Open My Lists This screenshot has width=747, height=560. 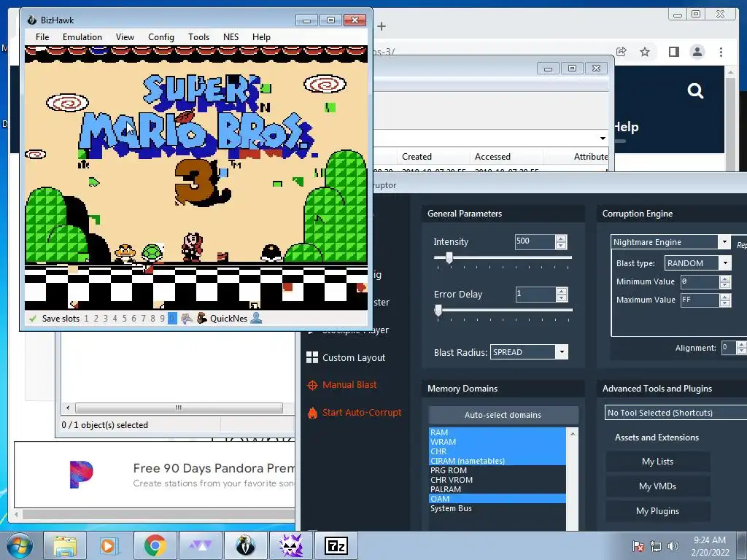click(x=657, y=462)
